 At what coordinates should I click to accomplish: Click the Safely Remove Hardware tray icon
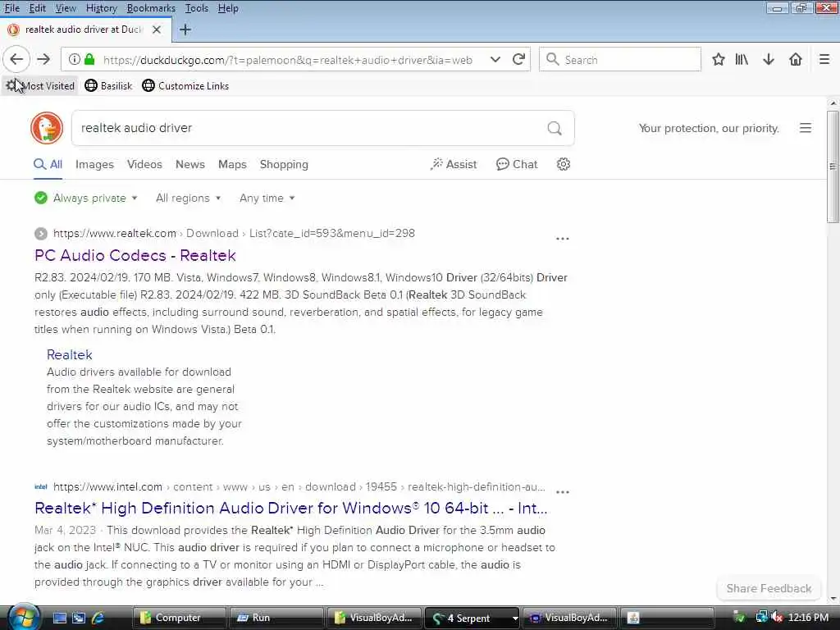(x=739, y=618)
